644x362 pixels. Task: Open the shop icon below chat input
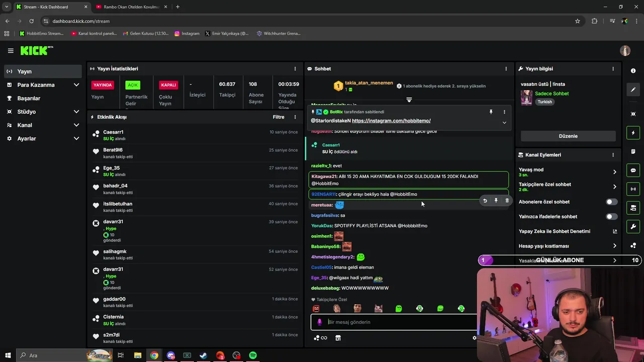click(338, 338)
